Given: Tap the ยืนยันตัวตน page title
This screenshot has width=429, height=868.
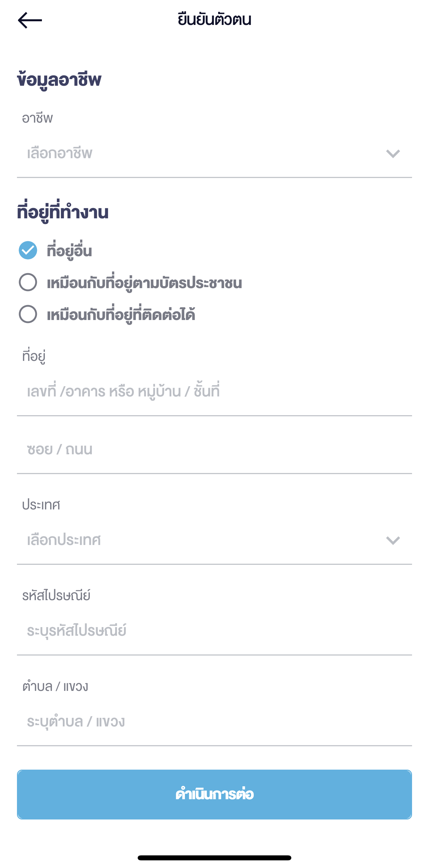Looking at the screenshot, I should (214, 20).
